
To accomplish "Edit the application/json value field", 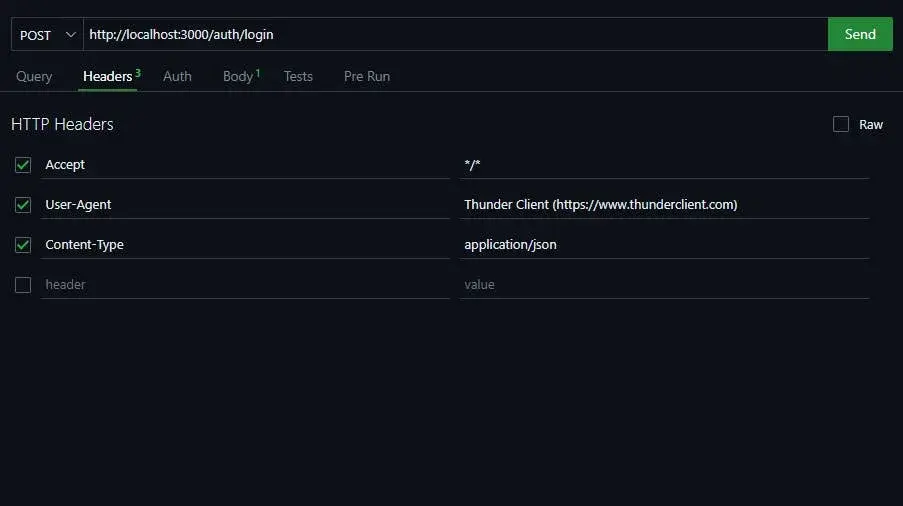I will click(663, 245).
